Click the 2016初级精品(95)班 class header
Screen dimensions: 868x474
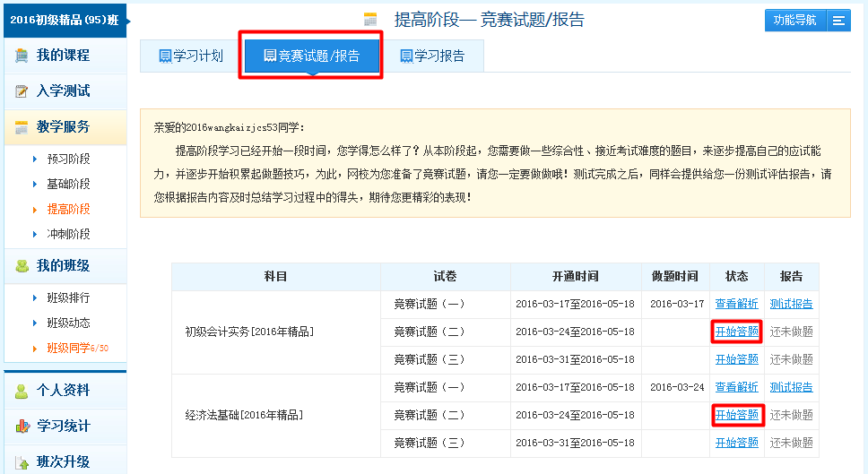pyautogui.click(x=64, y=20)
